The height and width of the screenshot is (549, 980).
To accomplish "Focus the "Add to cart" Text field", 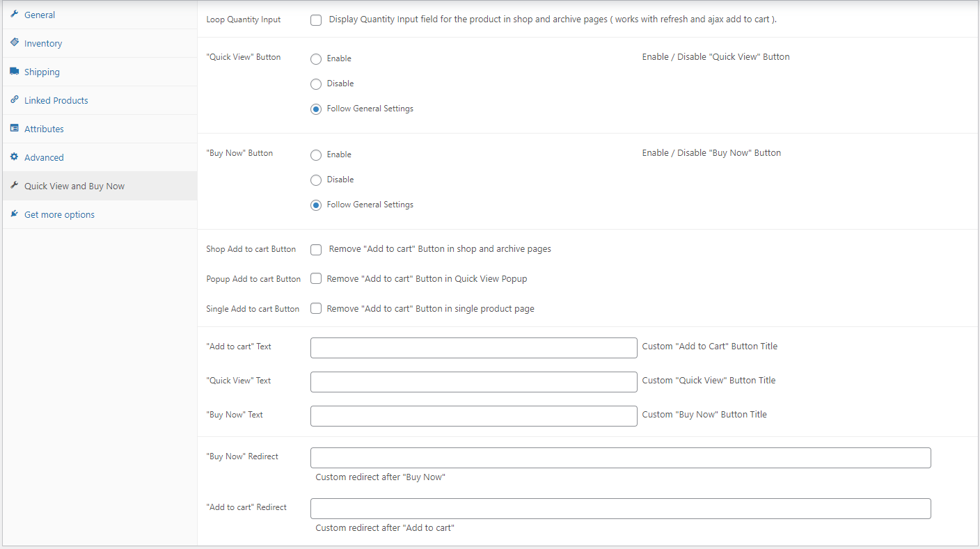I will click(473, 348).
